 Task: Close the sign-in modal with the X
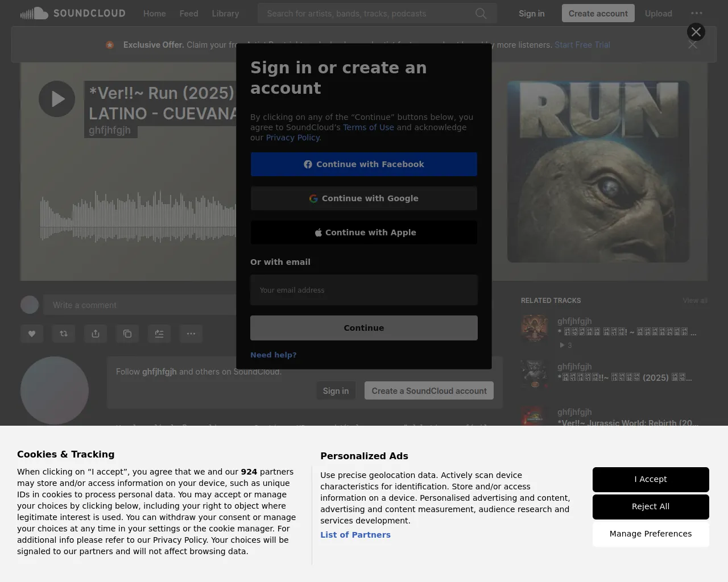click(696, 32)
